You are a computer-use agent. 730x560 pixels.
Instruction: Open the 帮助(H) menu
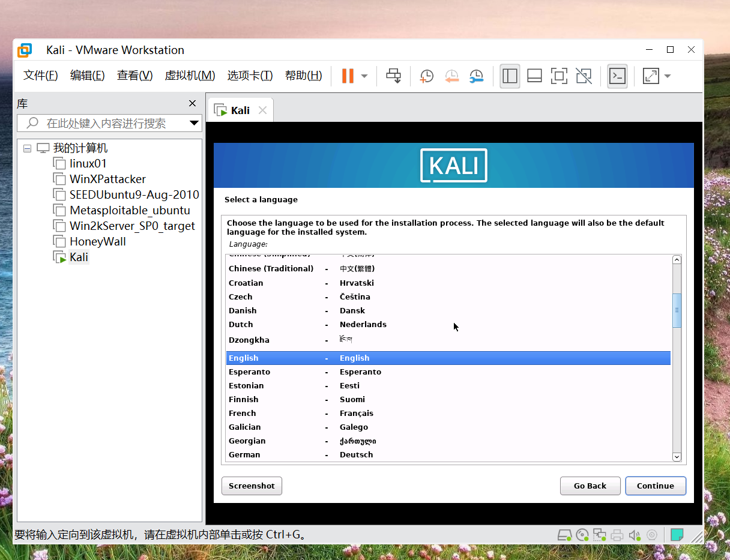[x=303, y=76]
